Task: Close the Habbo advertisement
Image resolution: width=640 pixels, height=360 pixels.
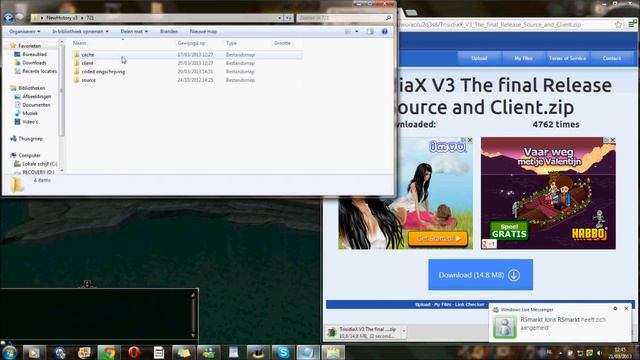Action: pyautogui.click(x=613, y=140)
